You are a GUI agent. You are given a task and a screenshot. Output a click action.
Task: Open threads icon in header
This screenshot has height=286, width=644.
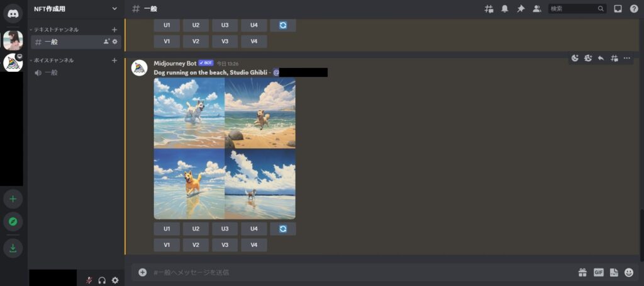click(x=489, y=9)
